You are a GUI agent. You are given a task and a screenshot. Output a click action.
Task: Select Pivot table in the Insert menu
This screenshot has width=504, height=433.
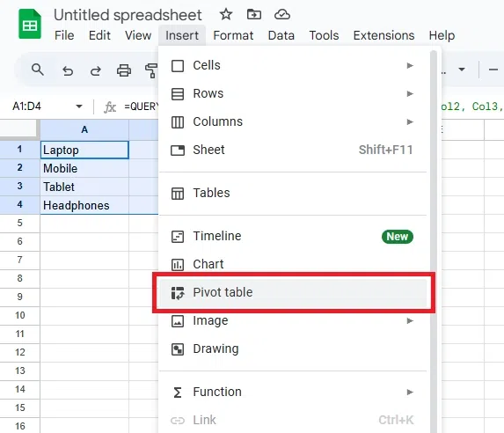[x=293, y=293]
